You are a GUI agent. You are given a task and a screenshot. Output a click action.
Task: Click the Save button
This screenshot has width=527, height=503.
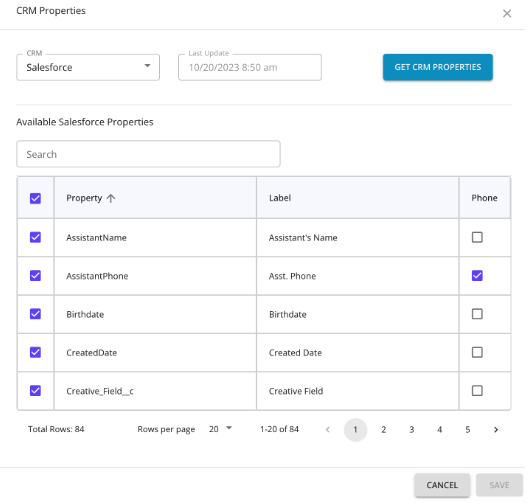pyautogui.click(x=499, y=485)
